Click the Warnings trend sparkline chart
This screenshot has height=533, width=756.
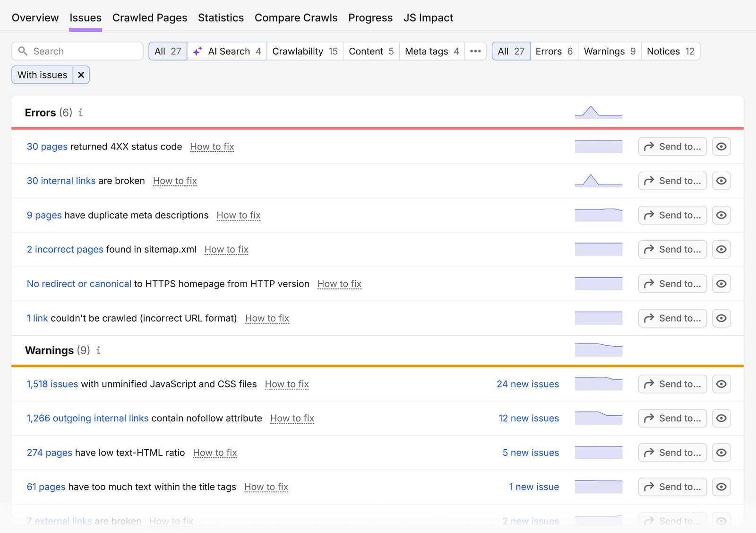tap(599, 350)
